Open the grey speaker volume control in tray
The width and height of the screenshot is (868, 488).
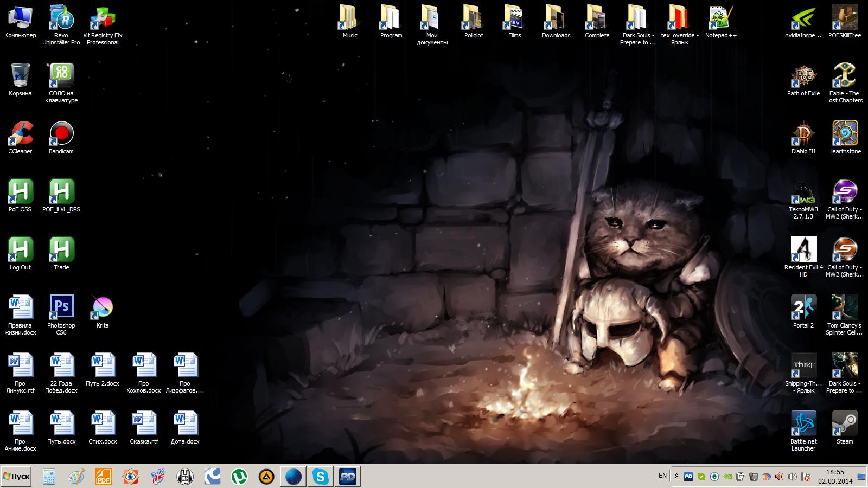792,477
